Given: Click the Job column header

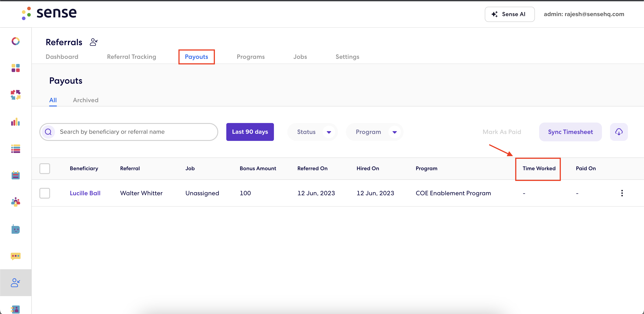Looking at the screenshot, I should pos(190,168).
